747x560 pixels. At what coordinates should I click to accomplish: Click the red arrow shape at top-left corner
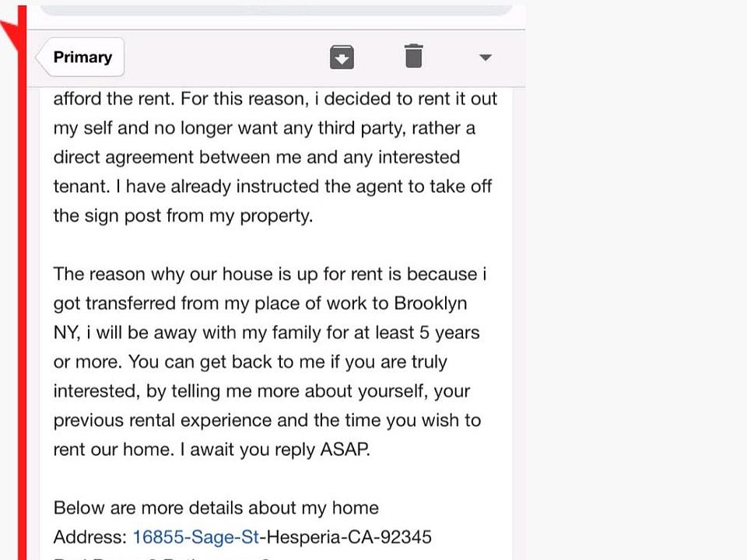point(9,35)
